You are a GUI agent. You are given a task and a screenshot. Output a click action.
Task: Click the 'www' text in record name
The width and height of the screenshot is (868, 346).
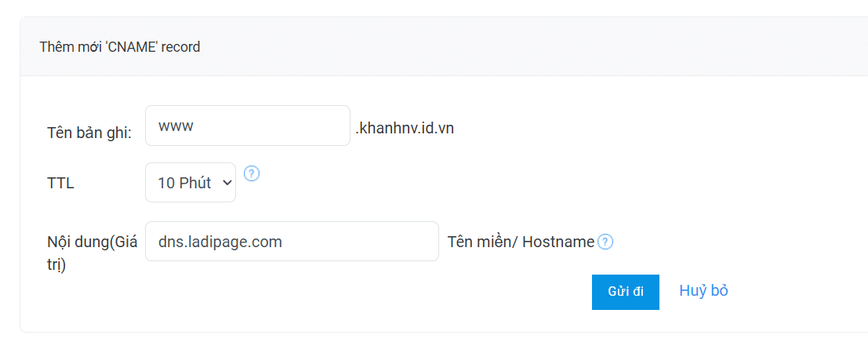(x=176, y=126)
